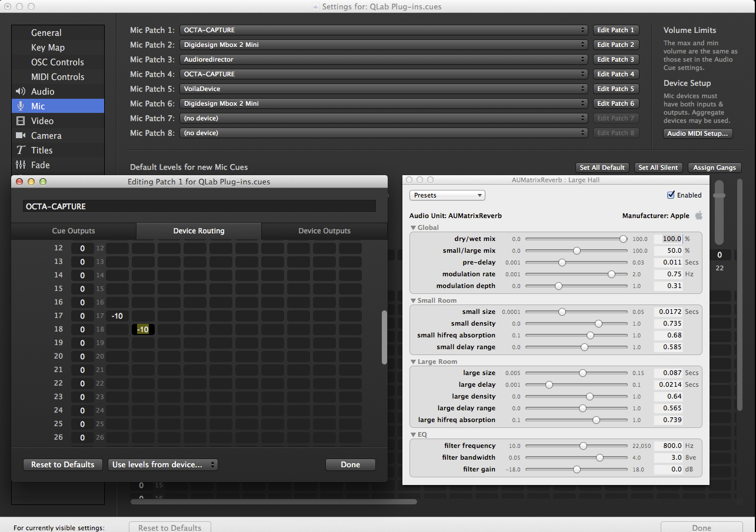Click the dry/wet mix slider handle
756x532 pixels.
623,239
